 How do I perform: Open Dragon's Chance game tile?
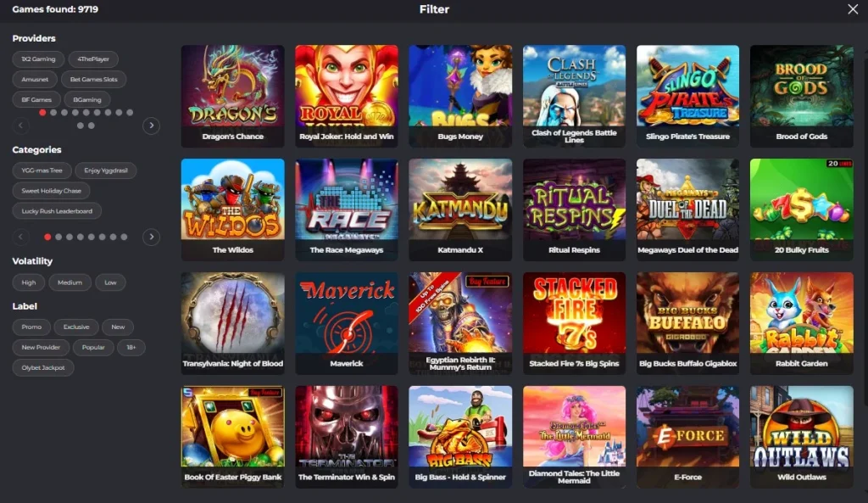232,97
